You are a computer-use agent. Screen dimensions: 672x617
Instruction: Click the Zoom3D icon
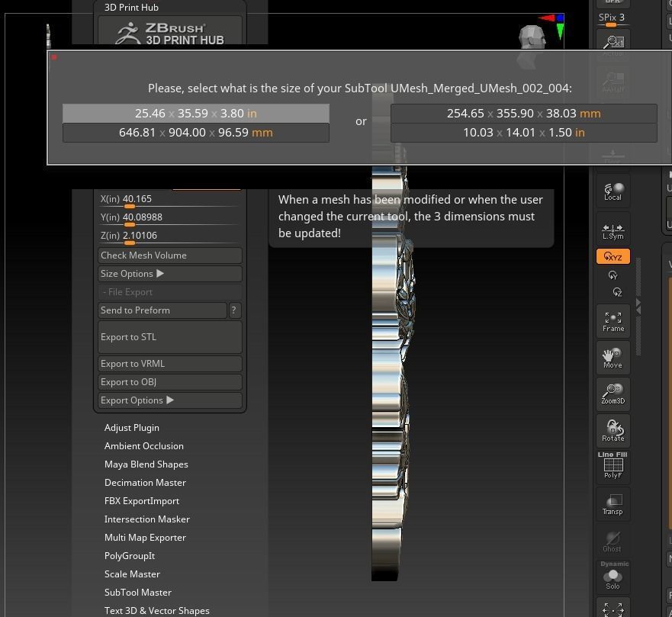click(x=613, y=394)
